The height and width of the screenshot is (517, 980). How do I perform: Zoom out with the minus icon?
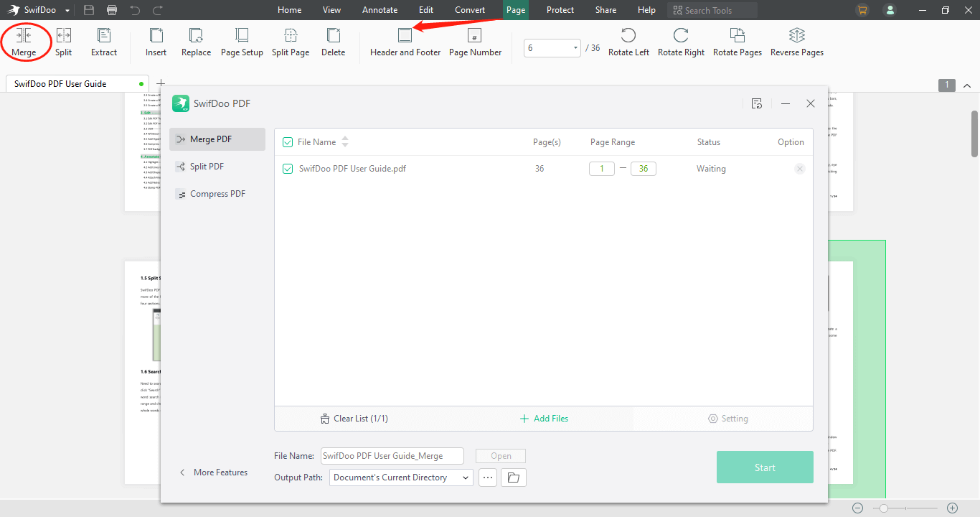(858, 508)
